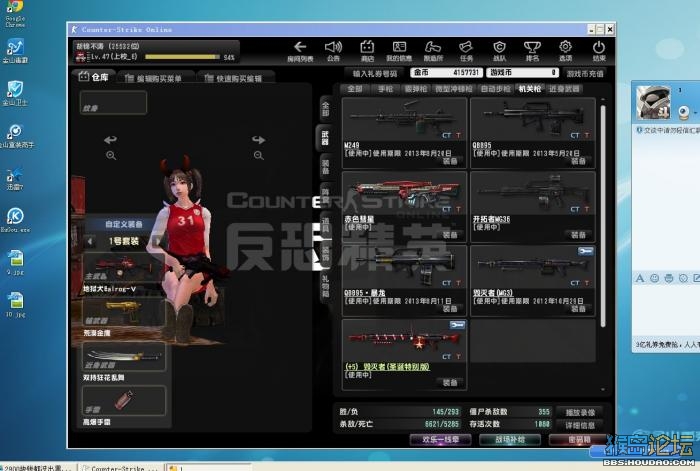Open the KuGou.exe desktop shortcut

pyautogui.click(x=15, y=220)
